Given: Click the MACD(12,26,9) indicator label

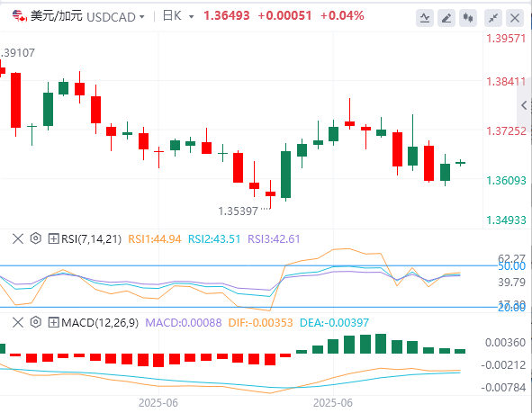Looking at the screenshot, I should coord(100,322).
